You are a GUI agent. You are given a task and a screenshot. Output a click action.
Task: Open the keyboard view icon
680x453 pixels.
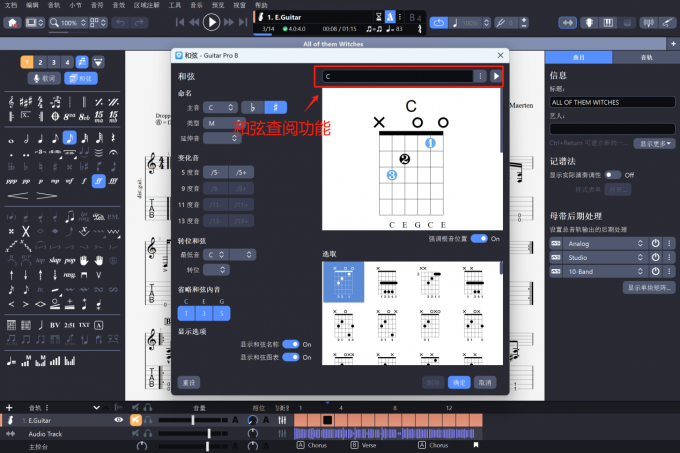[608, 23]
